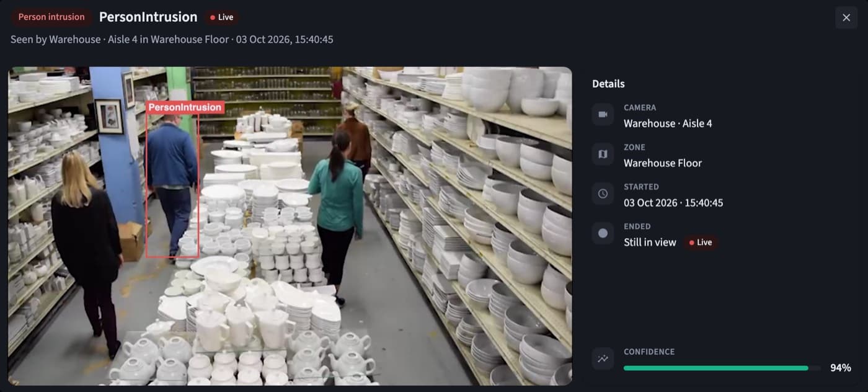The width and height of the screenshot is (868, 392).
Task: Select the started time '03 Oct 2026 · 15:40:45'
Action: coord(673,203)
